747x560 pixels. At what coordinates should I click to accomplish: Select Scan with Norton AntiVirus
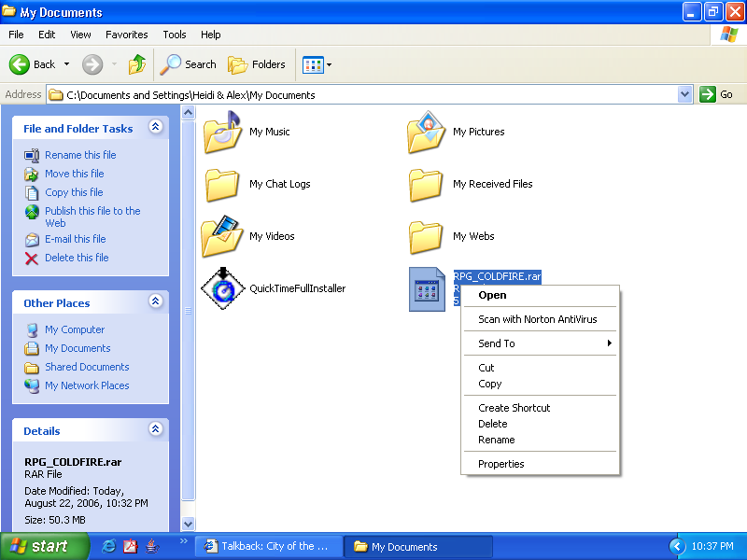pos(537,319)
